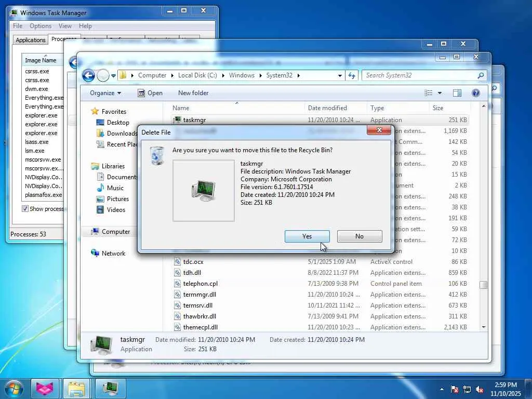The image size is (532, 399).
Task: Click the muted volume tray icon
Action: tap(480, 390)
